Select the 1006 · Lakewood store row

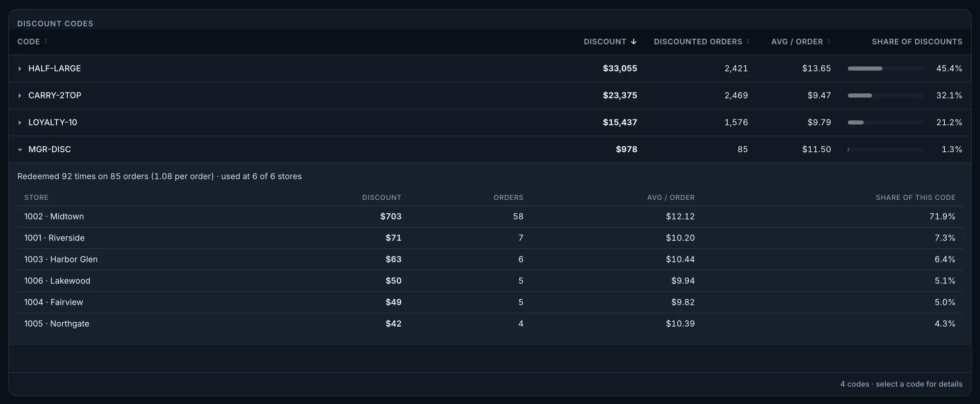point(490,281)
